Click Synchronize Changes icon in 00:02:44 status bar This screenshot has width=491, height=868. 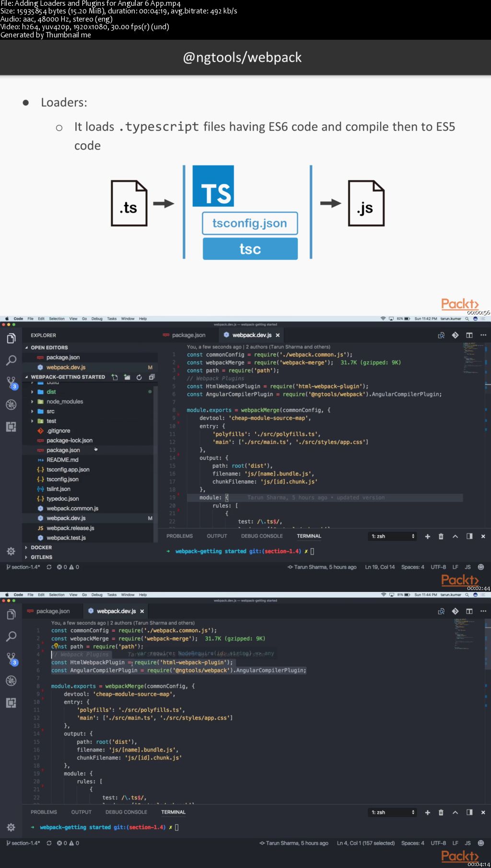49,567
